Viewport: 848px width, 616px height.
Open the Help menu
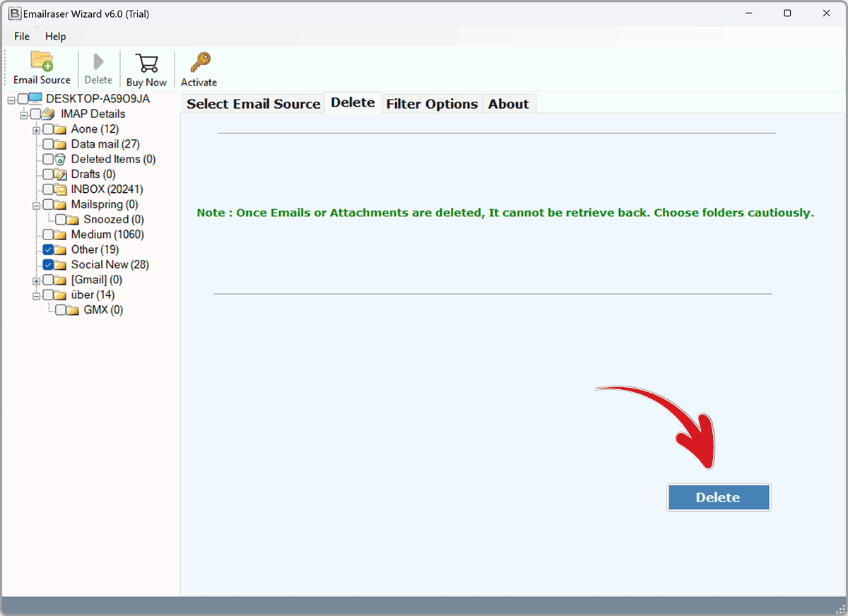[55, 36]
